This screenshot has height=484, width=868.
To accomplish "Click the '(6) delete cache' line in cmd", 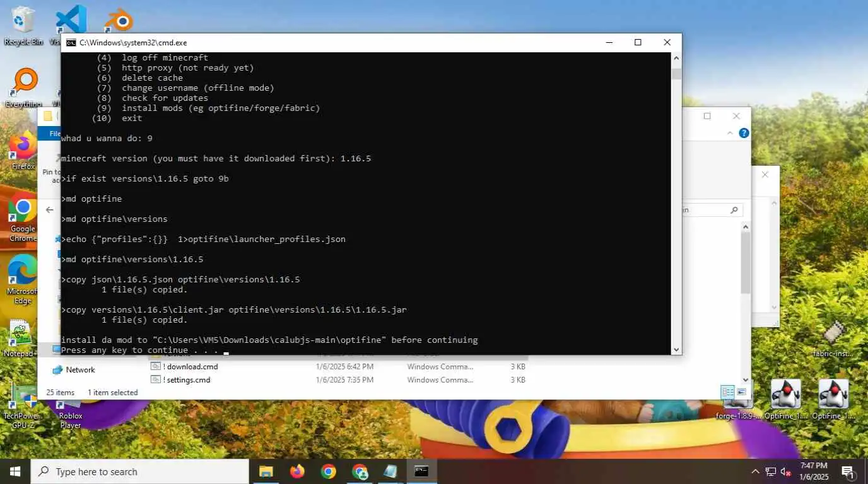I will pos(140,78).
